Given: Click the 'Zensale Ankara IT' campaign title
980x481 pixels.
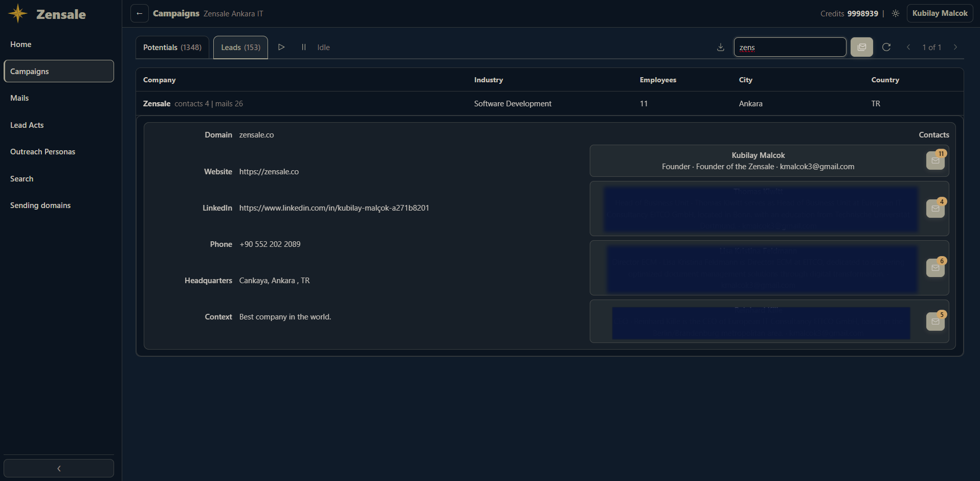Looking at the screenshot, I should point(233,14).
